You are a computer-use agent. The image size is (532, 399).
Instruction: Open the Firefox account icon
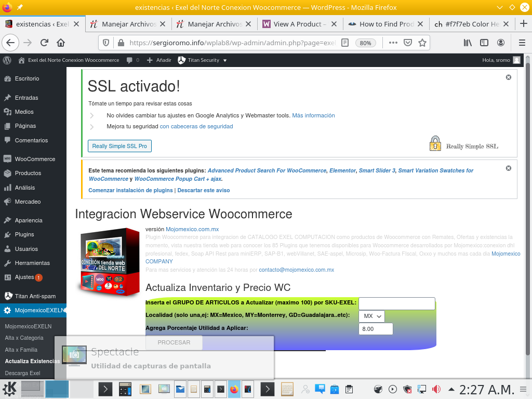point(501,43)
